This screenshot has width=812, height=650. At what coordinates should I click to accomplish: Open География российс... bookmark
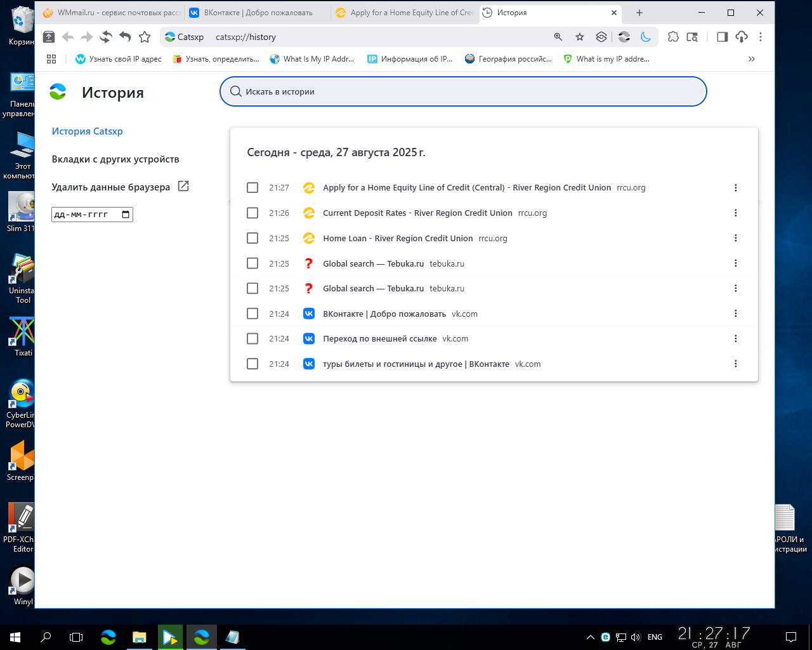pyautogui.click(x=508, y=59)
